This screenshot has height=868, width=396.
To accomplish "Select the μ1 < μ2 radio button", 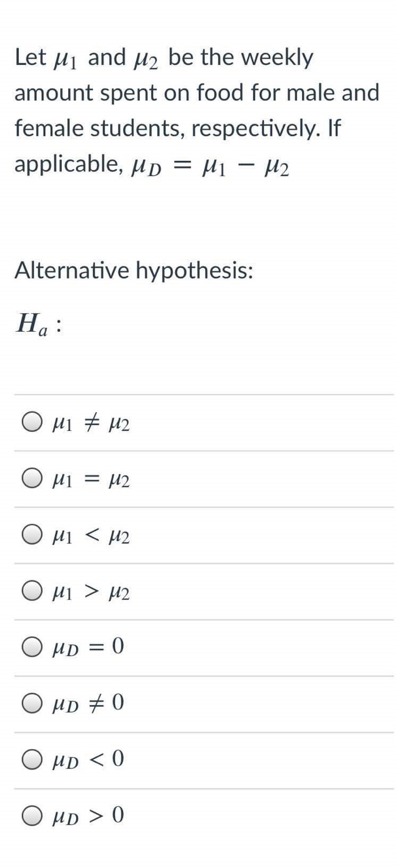I will click(x=33, y=536).
